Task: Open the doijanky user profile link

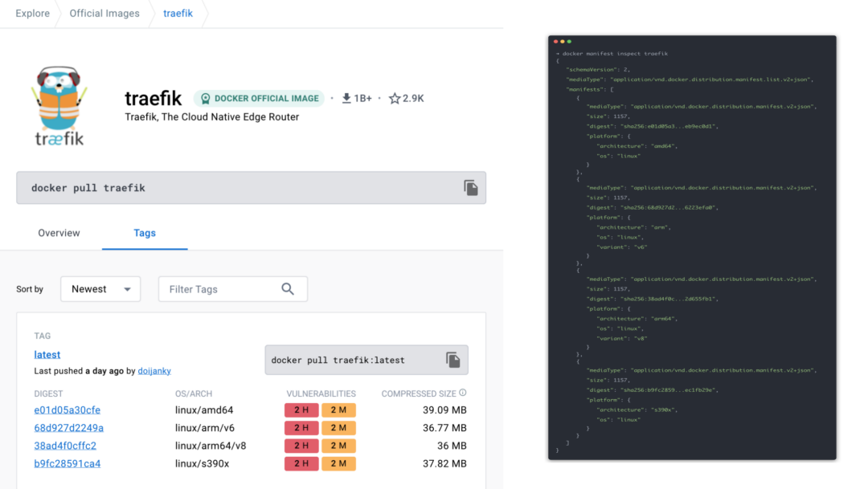Action: 154,371
